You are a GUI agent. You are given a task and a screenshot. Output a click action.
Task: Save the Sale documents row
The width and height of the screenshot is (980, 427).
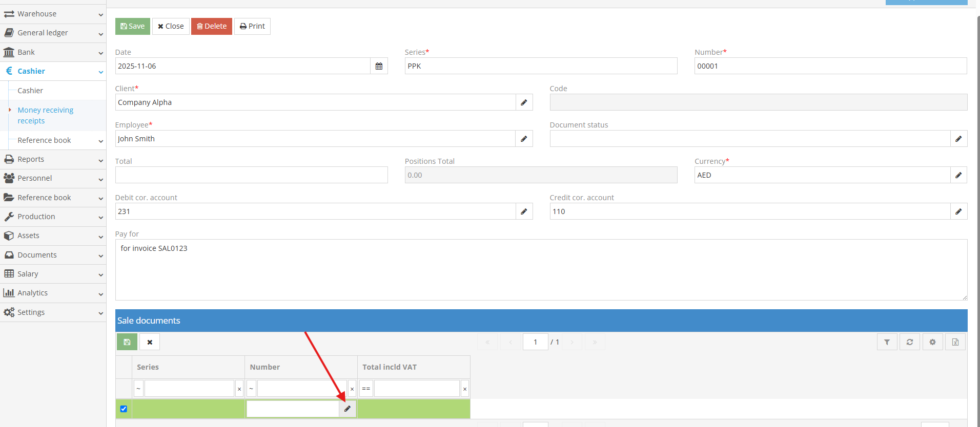(127, 342)
